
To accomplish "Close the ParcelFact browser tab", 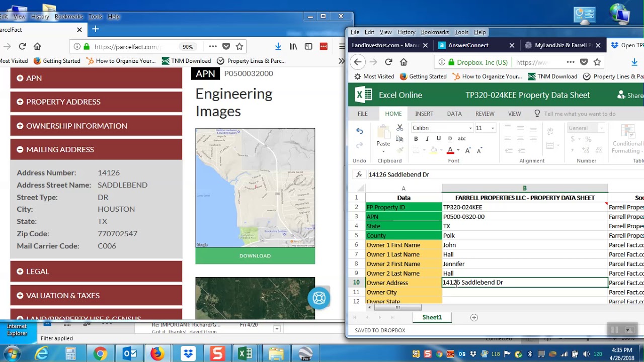I will pyautogui.click(x=79, y=30).
